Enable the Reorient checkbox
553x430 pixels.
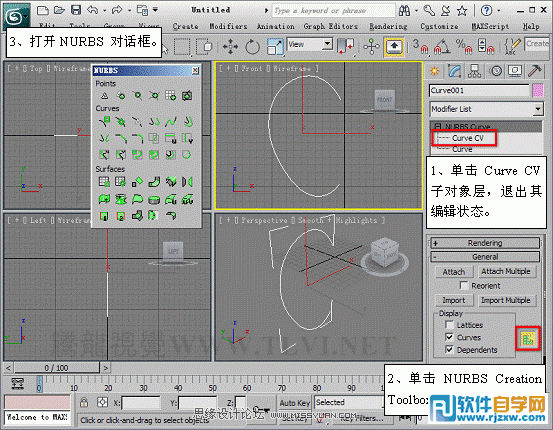tap(464, 285)
